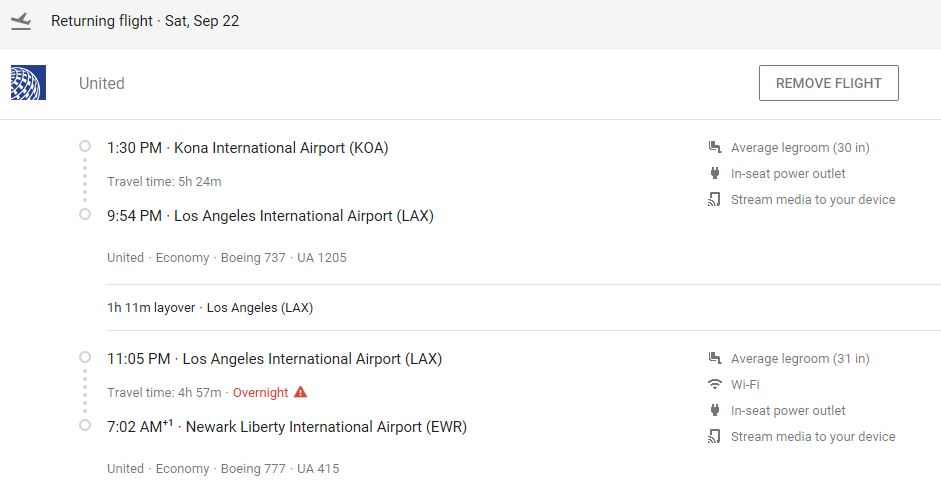
Task: Click the legroom seat icon for 30 in
Action: tap(714, 148)
